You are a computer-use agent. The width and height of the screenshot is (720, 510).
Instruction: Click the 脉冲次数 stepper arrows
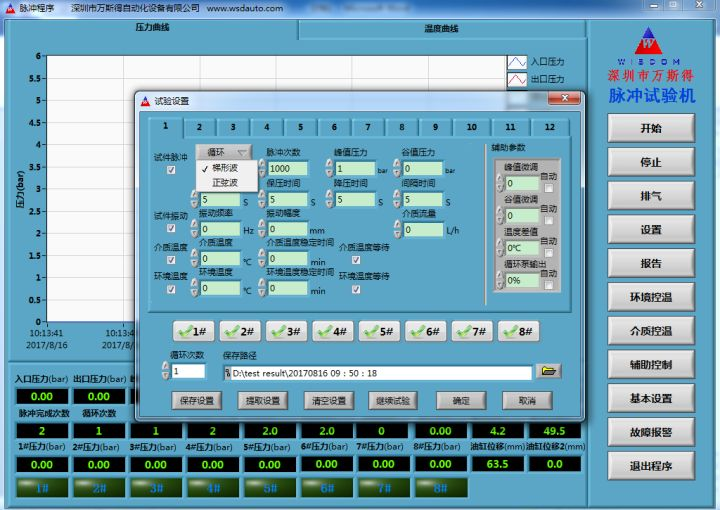[x=262, y=168]
